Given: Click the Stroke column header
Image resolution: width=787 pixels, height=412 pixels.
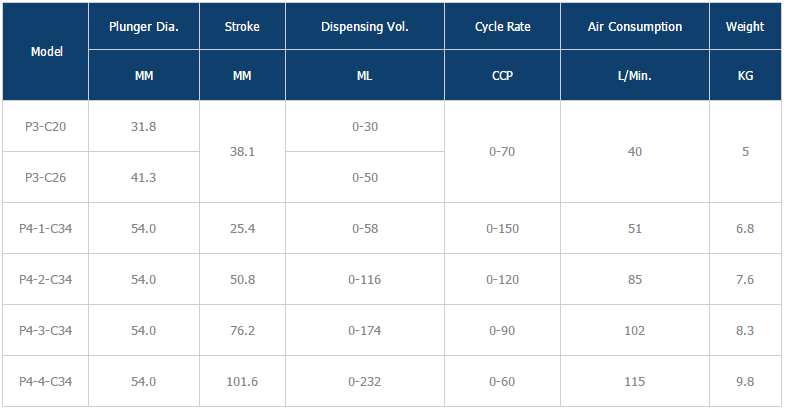Looking at the screenshot, I should point(243,27).
